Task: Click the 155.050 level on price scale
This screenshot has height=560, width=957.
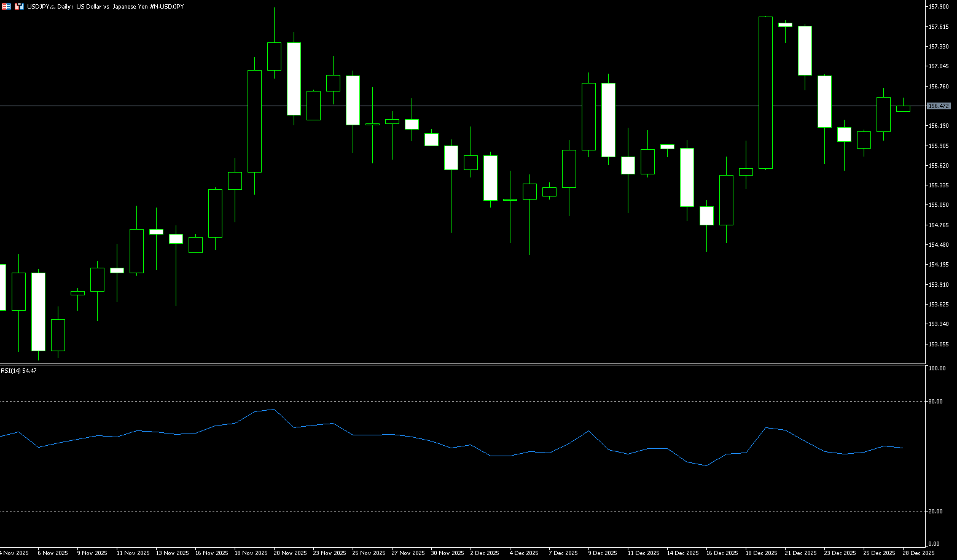Action: (x=938, y=205)
